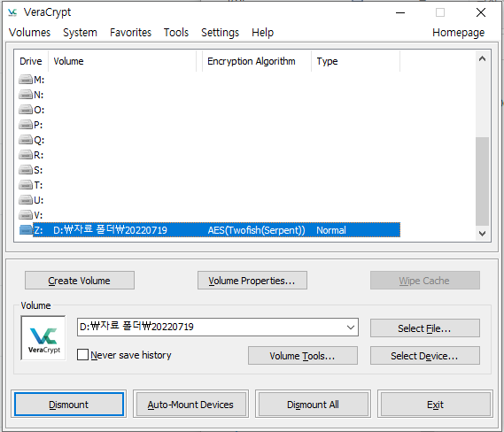The image size is (504, 432).
Task: Expand the volume path dropdown arrow
Action: pyautogui.click(x=351, y=328)
